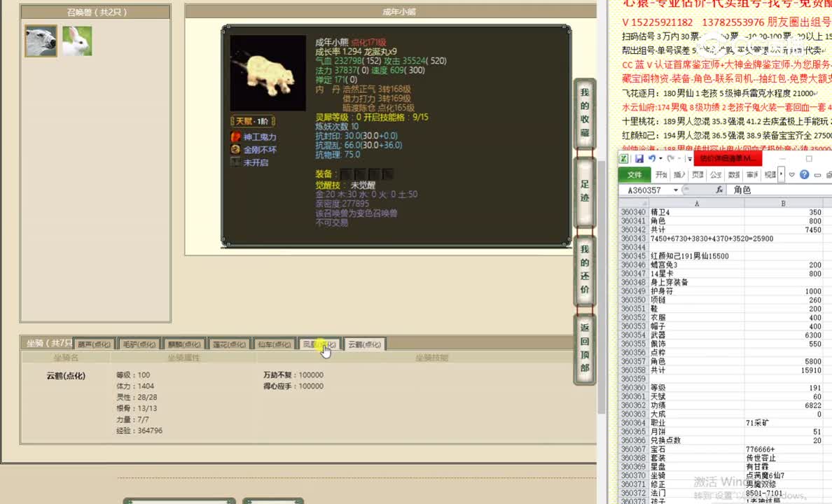Image resolution: width=832 pixels, height=504 pixels.
Task: Open the Name Box dropdown showing A360357
Action: pos(676,188)
